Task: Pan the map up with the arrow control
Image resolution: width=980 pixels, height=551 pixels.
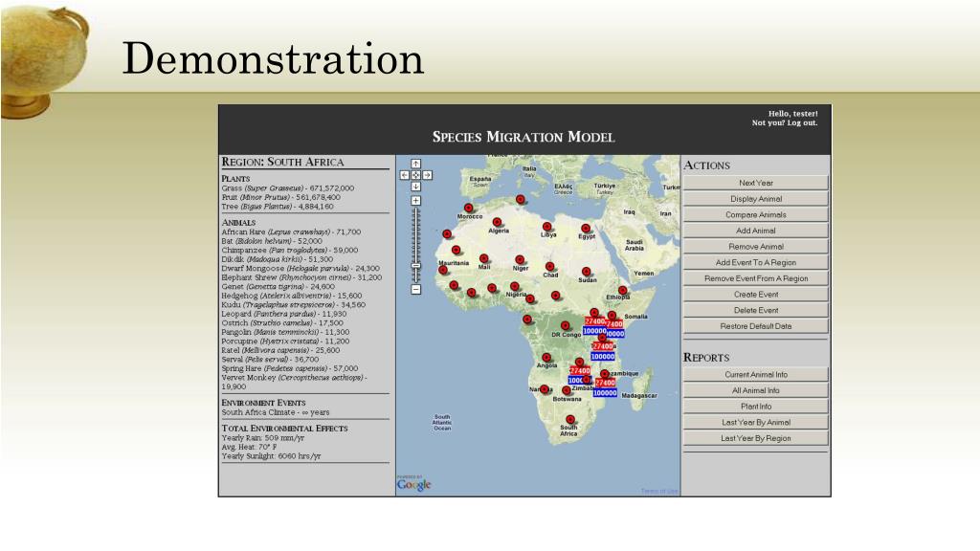Action: coord(415,164)
